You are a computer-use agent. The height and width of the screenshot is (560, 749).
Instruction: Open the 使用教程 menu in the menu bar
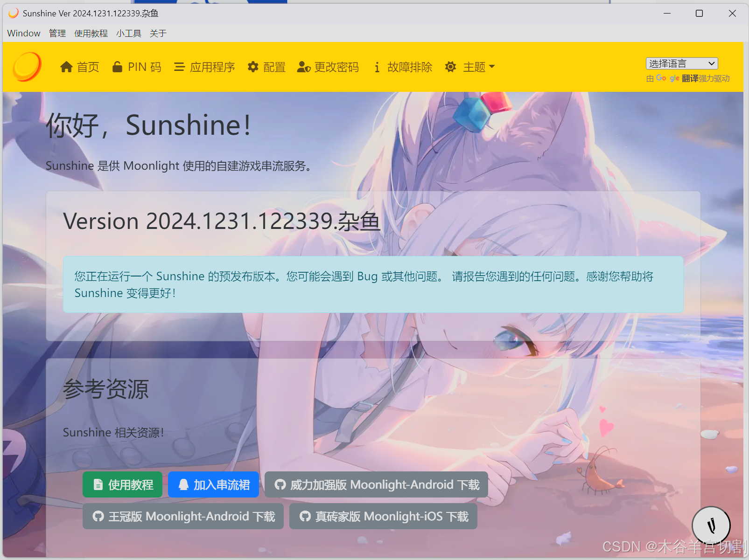pos(91,34)
